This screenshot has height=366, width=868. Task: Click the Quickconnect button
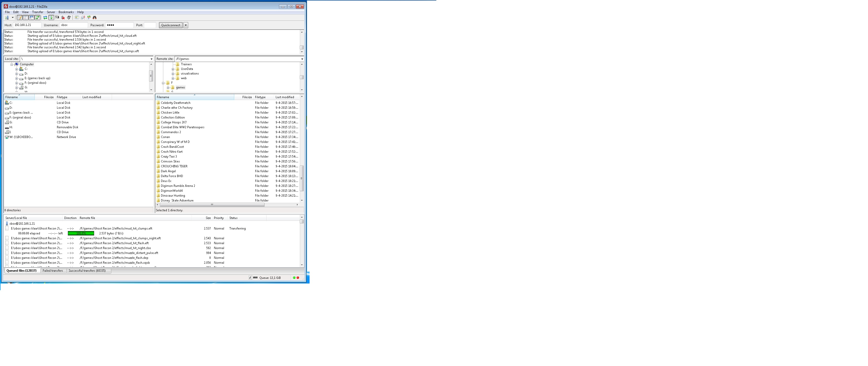[170, 25]
